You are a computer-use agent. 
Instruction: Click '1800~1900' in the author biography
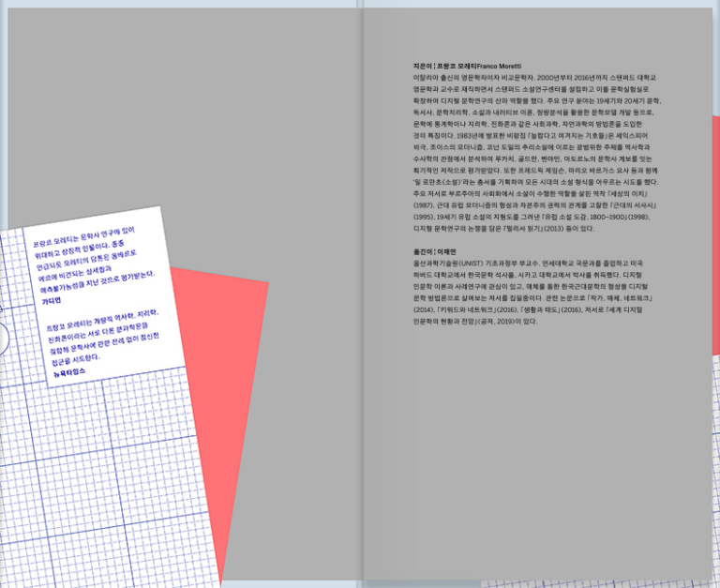[607, 216]
